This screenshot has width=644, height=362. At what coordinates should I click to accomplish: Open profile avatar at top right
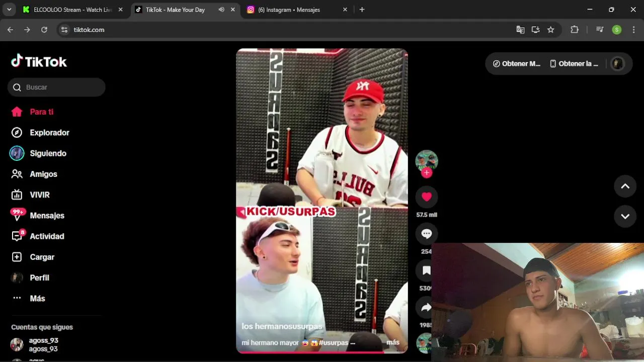coord(617,64)
